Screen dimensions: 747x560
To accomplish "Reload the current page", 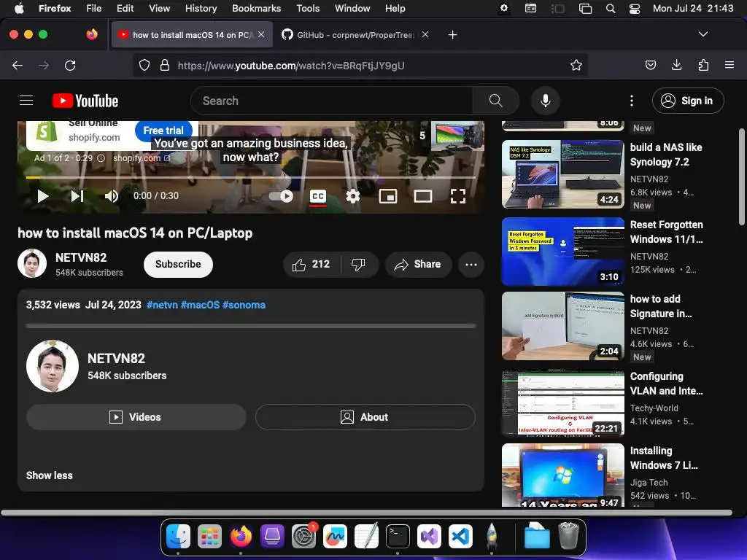I will click(70, 65).
